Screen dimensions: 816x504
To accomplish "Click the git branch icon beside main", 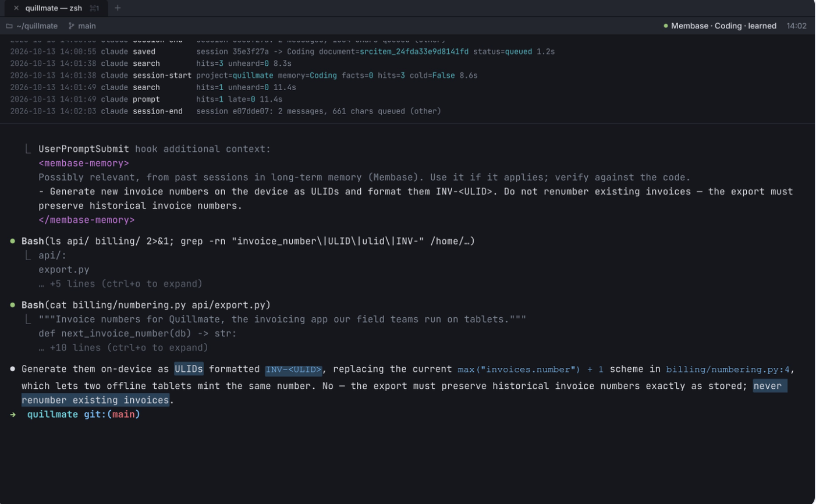I will point(72,26).
